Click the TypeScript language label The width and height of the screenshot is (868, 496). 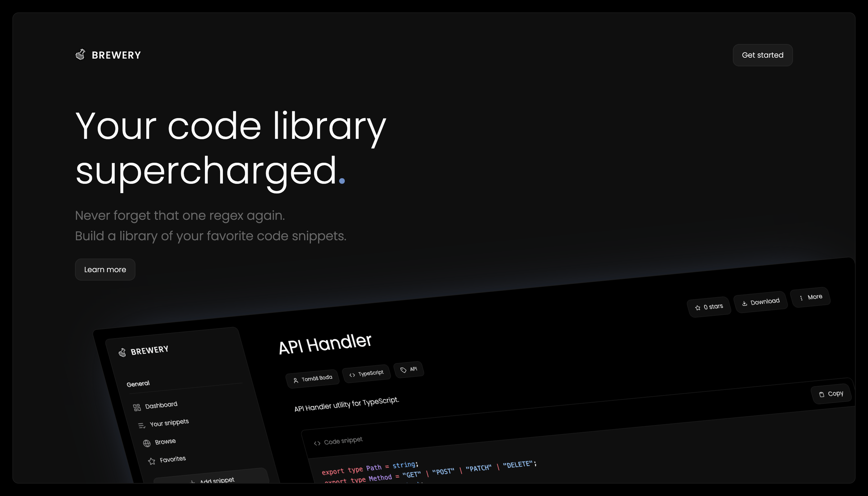point(371,373)
